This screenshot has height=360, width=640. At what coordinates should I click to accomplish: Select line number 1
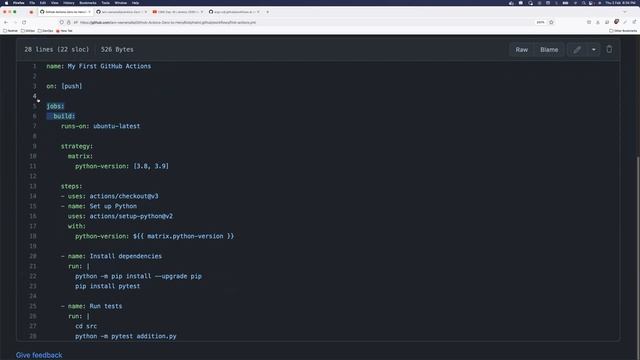35,66
